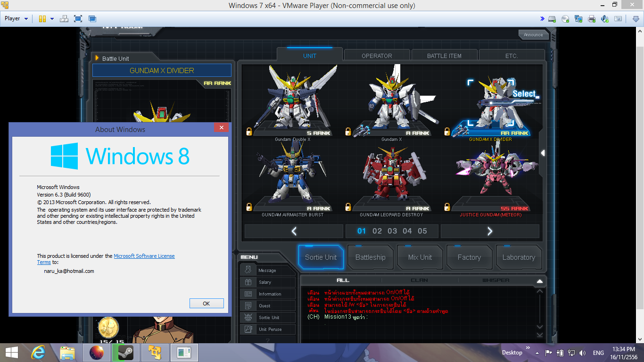Go to previous unit page arrow
Viewport: 644px width, 362px height.
coord(294,231)
